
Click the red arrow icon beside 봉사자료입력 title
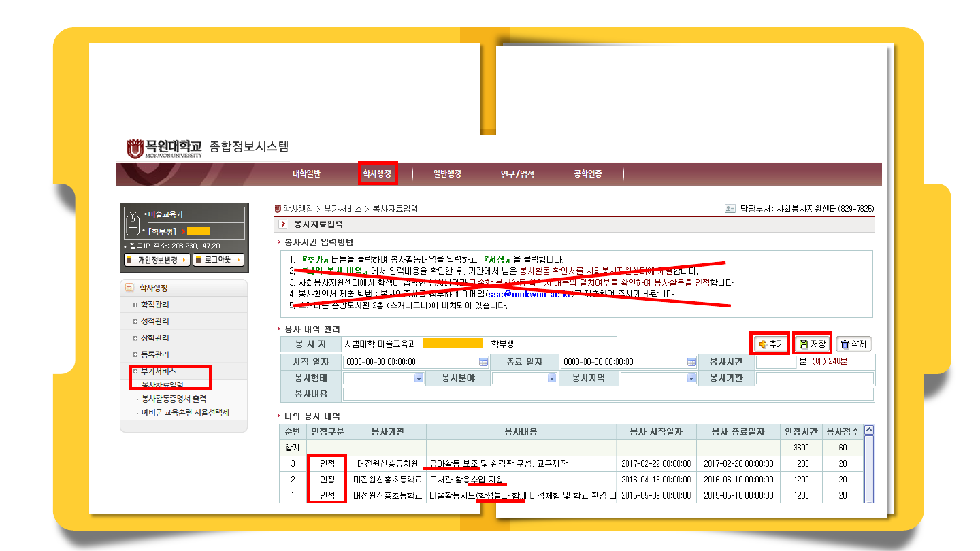(x=282, y=224)
